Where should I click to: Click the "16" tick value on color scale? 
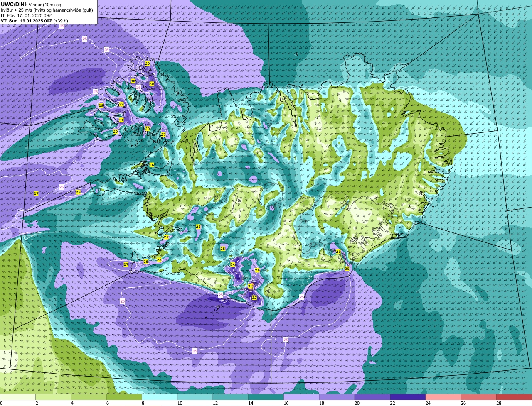tap(286, 403)
